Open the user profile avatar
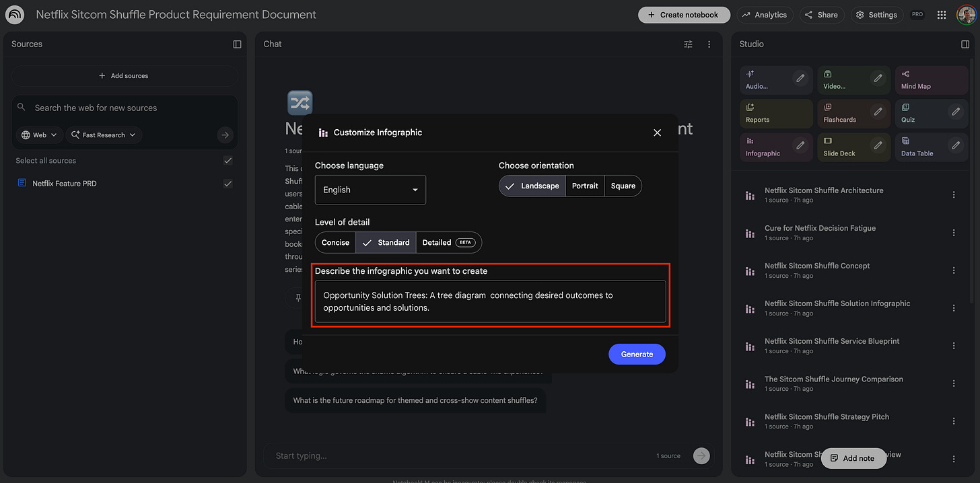The image size is (980, 483). (x=966, y=15)
